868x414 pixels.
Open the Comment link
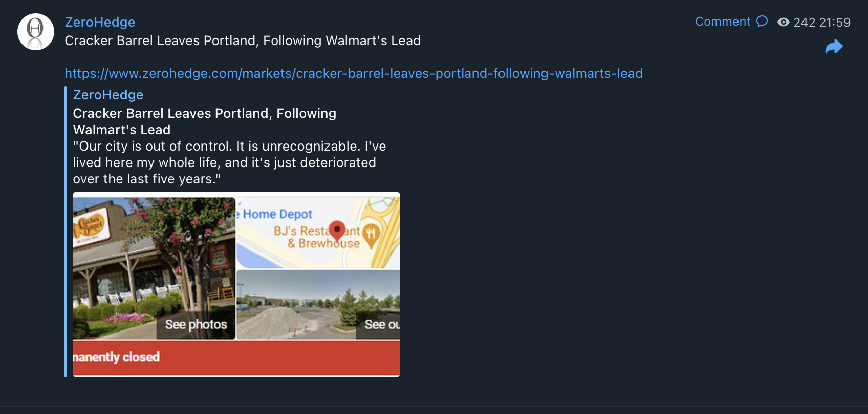(x=723, y=22)
